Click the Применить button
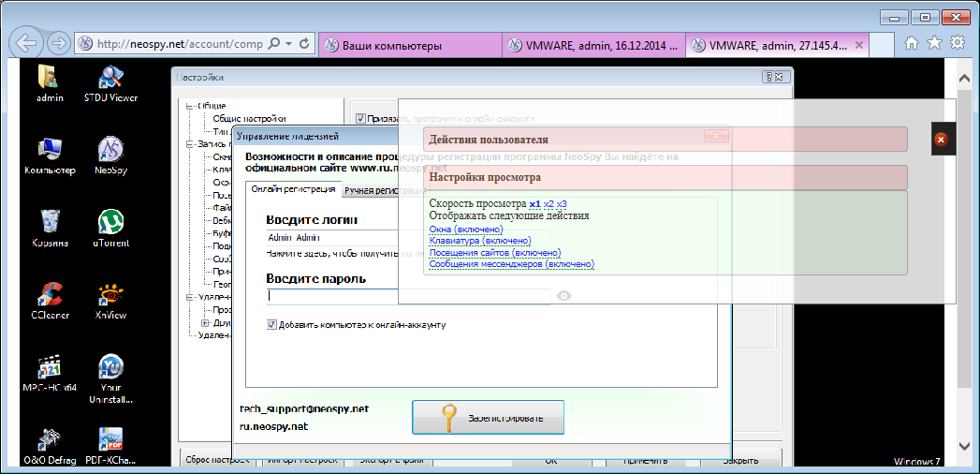The width and height of the screenshot is (980, 474). pyautogui.click(x=645, y=459)
